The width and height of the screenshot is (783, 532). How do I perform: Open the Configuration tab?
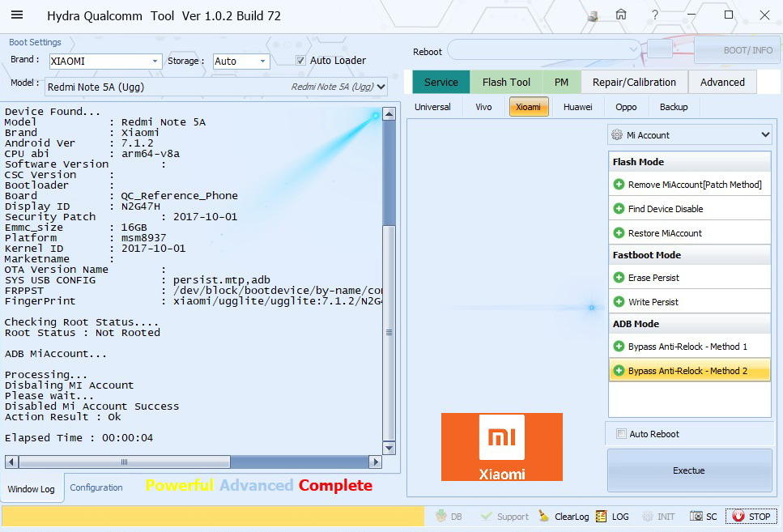(x=96, y=487)
